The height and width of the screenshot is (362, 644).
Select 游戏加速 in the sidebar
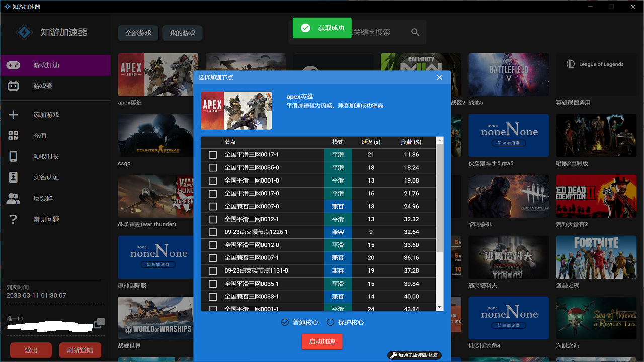tap(55, 65)
